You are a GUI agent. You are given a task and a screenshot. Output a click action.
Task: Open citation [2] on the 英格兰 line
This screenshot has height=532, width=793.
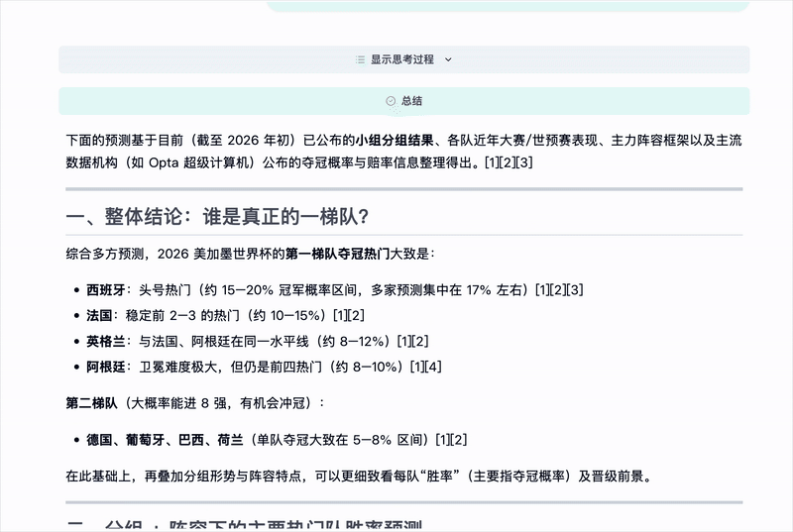click(x=420, y=342)
